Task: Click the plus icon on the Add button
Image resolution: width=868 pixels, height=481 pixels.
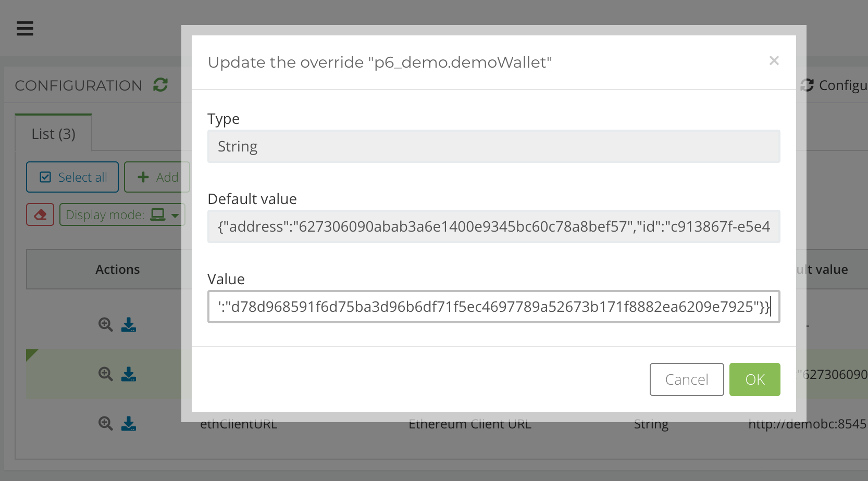Action: click(x=143, y=177)
